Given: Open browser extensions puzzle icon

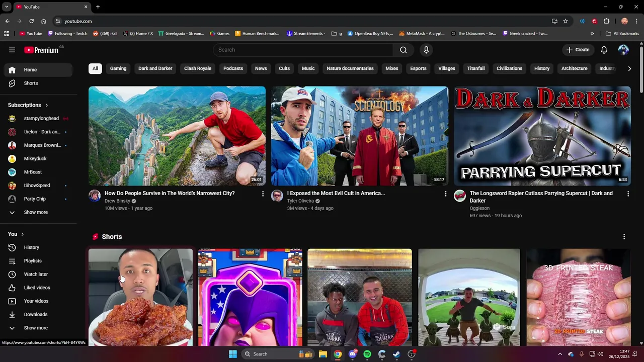Looking at the screenshot, I should click(x=606, y=21).
